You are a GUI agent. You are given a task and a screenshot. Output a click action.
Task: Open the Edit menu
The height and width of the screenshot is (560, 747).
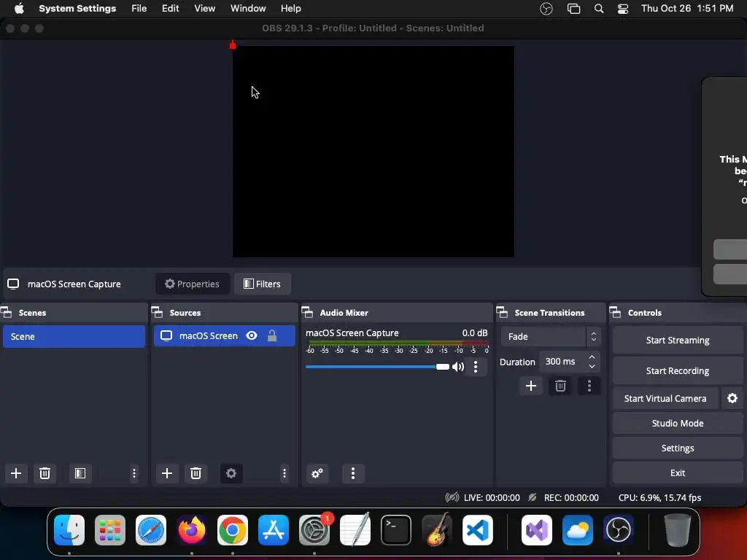point(170,9)
